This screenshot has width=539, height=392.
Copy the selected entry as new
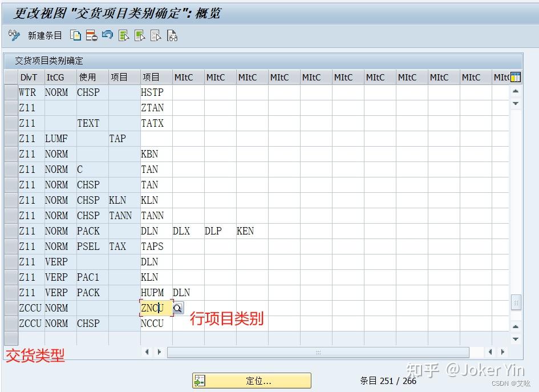(75, 35)
